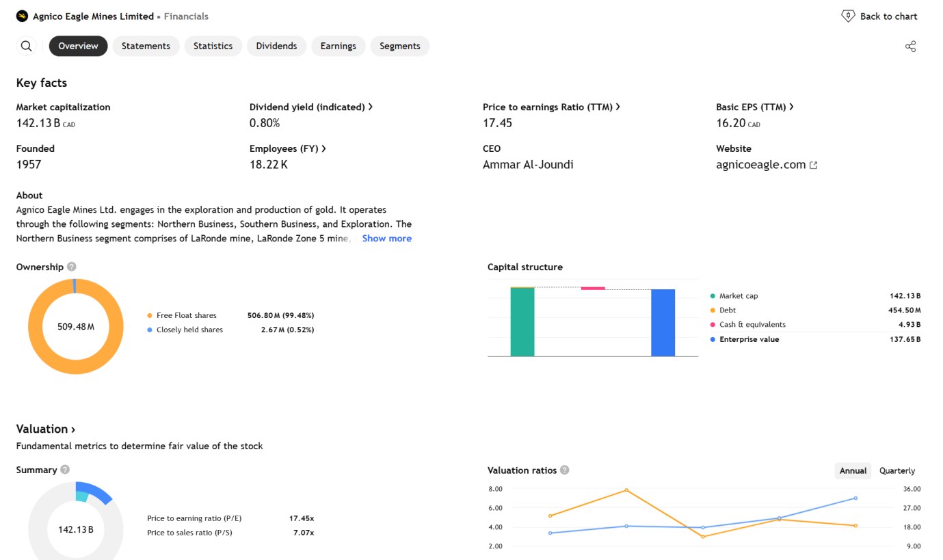Click the 509.48 M ownership donut center
The height and width of the screenshot is (560, 943).
pyautogui.click(x=76, y=327)
